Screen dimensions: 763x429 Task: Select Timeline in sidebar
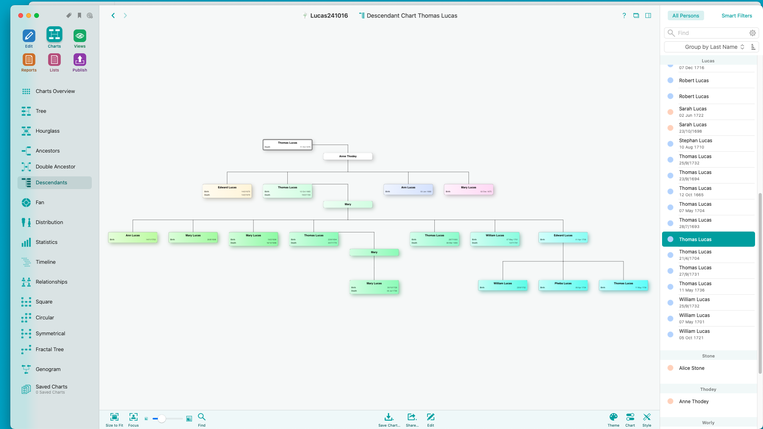[x=54, y=262]
